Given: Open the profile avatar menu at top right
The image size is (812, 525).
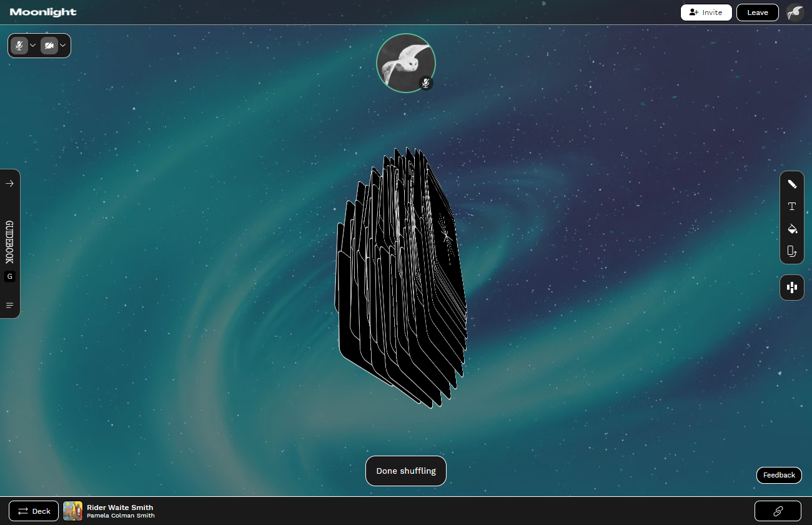Looking at the screenshot, I should click(795, 12).
